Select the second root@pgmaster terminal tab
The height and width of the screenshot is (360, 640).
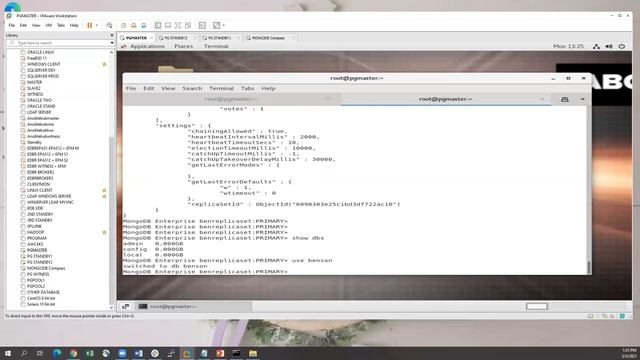pos(446,99)
